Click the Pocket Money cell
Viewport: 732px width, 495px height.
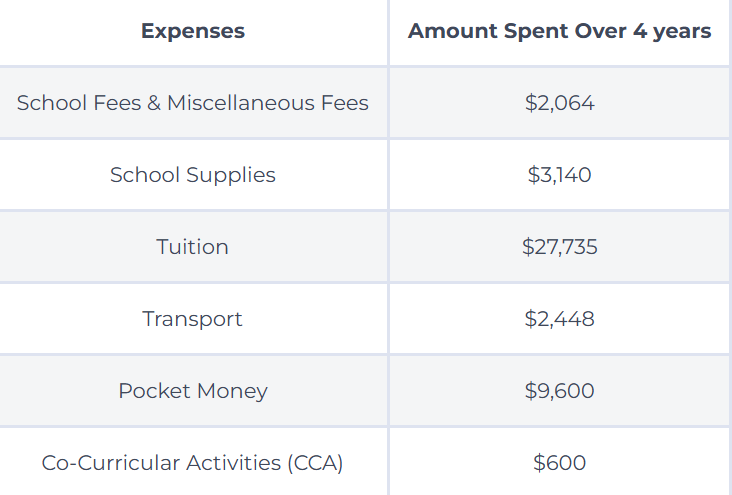point(193,391)
